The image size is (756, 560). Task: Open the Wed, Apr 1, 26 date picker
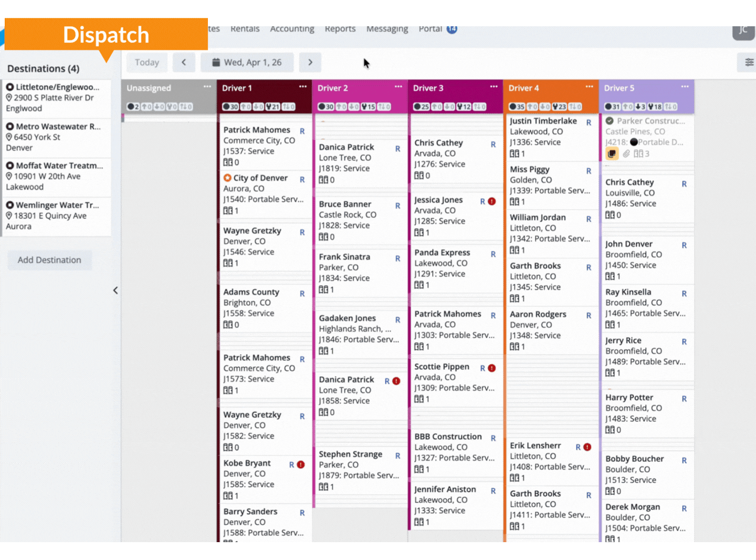point(247,63)
